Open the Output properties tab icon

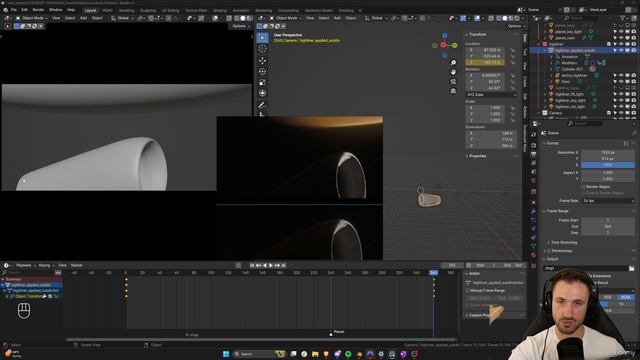[x=533, y=154]
